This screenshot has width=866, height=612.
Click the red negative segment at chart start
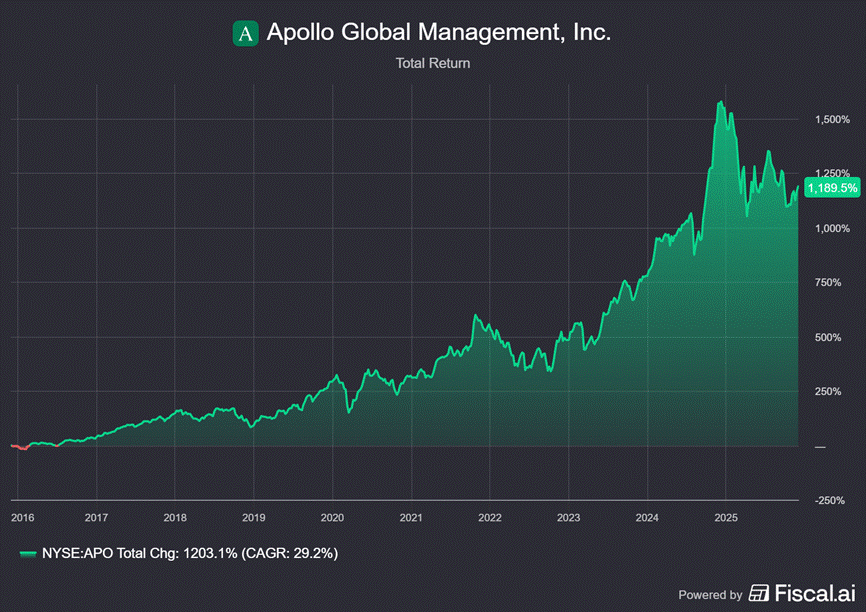[19, 447]
